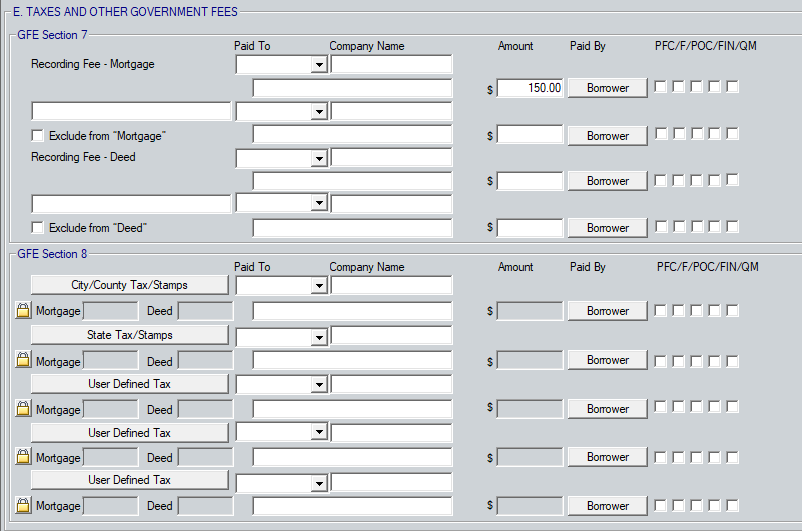Image resolution: width=802 pixels, height=531 pixels.
Task: Click lock icon under second User Defined Tax
Action: [x=23, y=457]
